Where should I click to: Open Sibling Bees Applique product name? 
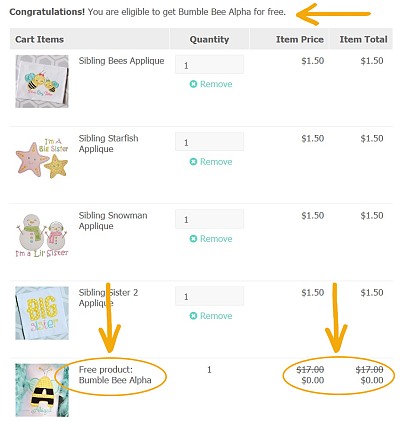point(121,61)
